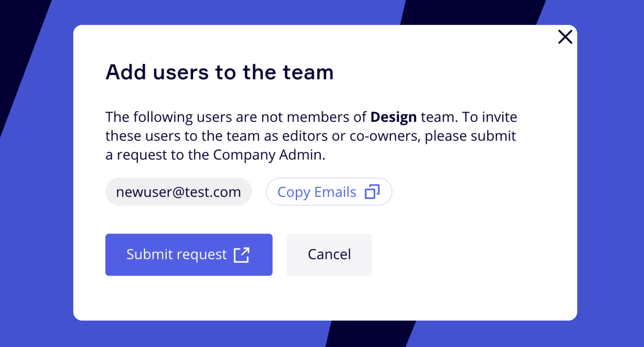Cancel adding users to the team

pyautogui.click(x=329, y=254)
